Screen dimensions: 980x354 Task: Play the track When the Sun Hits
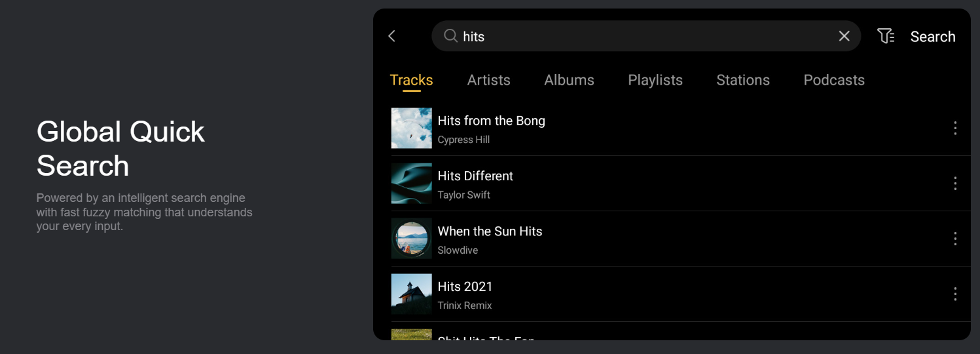(x=490, y=231)
